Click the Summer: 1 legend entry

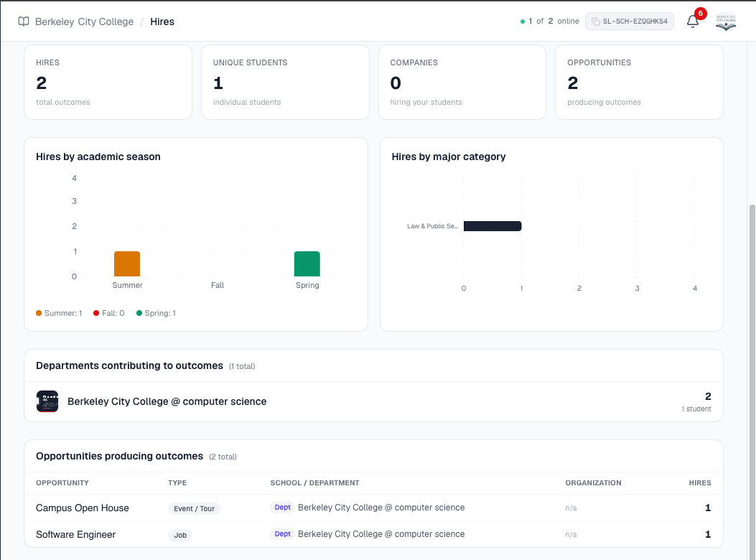click(x=59, y=313)
